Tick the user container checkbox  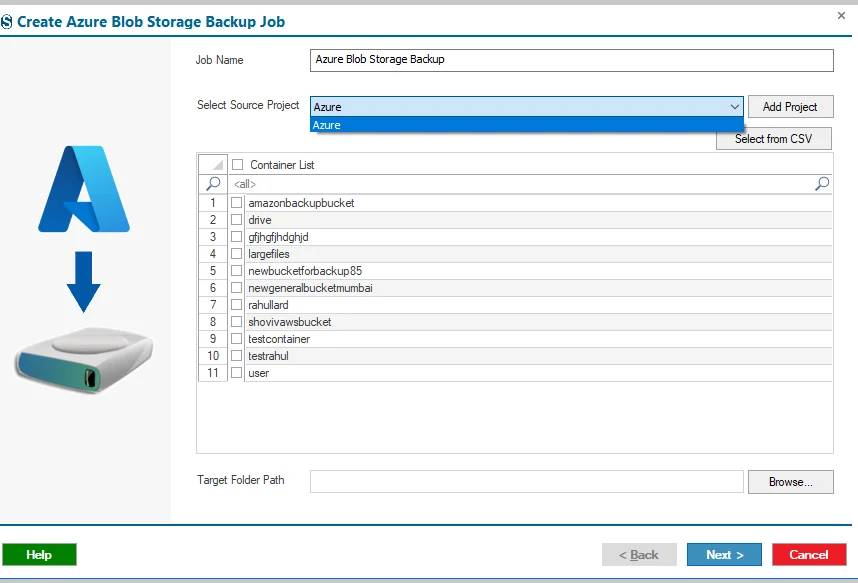click(236, 373)
